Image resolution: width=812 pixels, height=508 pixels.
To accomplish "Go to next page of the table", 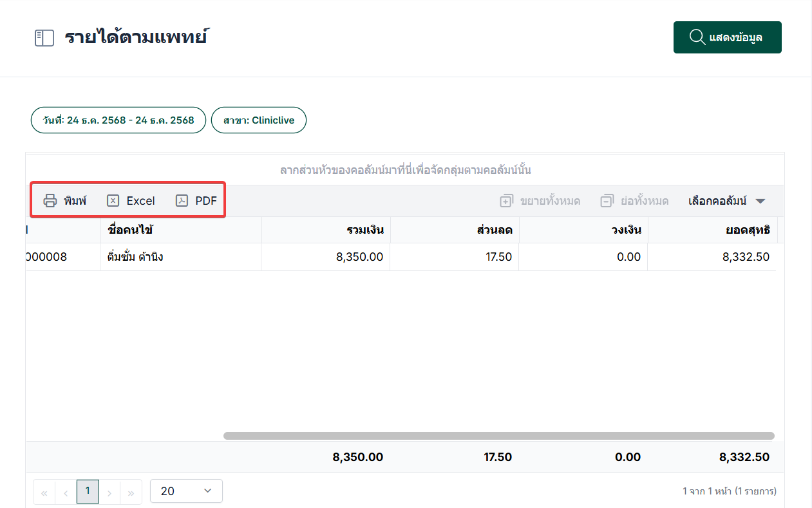I will (109, 493).
